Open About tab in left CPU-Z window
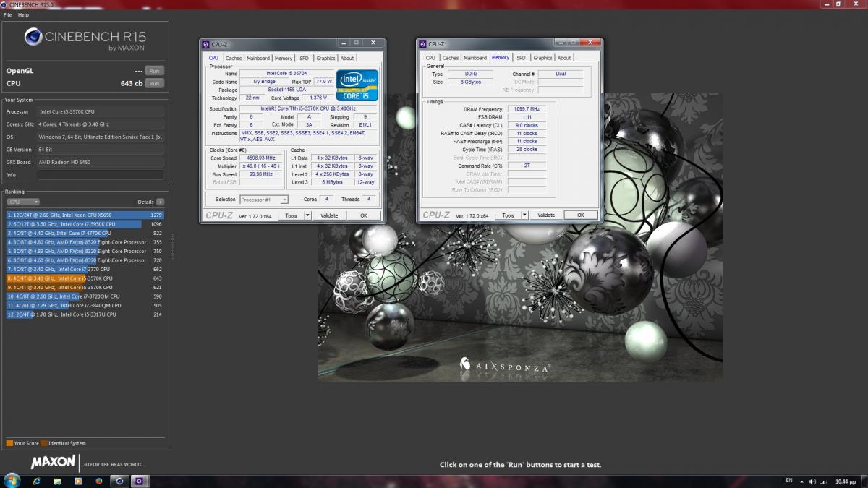The width and height of the screenshot is (868, 488). coord(347,58)
